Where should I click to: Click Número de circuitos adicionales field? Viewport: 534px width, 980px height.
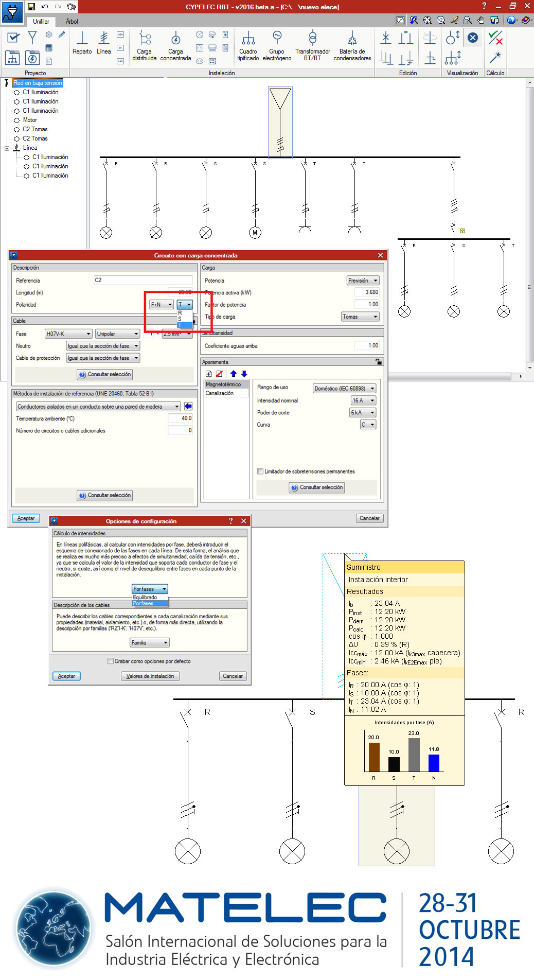click(x=180, y=430)
